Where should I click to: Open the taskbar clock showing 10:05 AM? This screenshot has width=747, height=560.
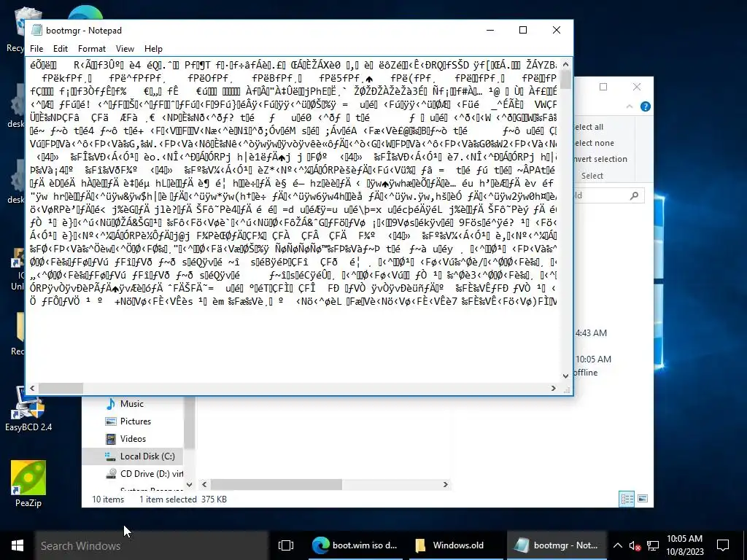684,545
